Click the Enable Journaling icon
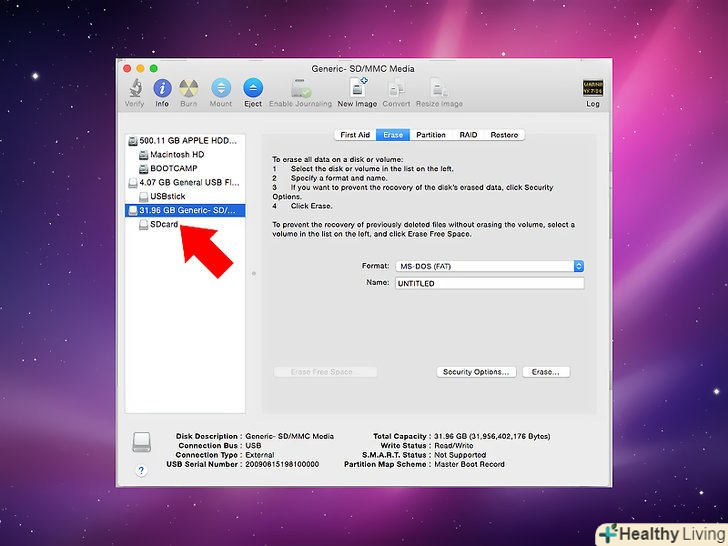The height and width of the screenshot is (546, 728). point(301,88)
